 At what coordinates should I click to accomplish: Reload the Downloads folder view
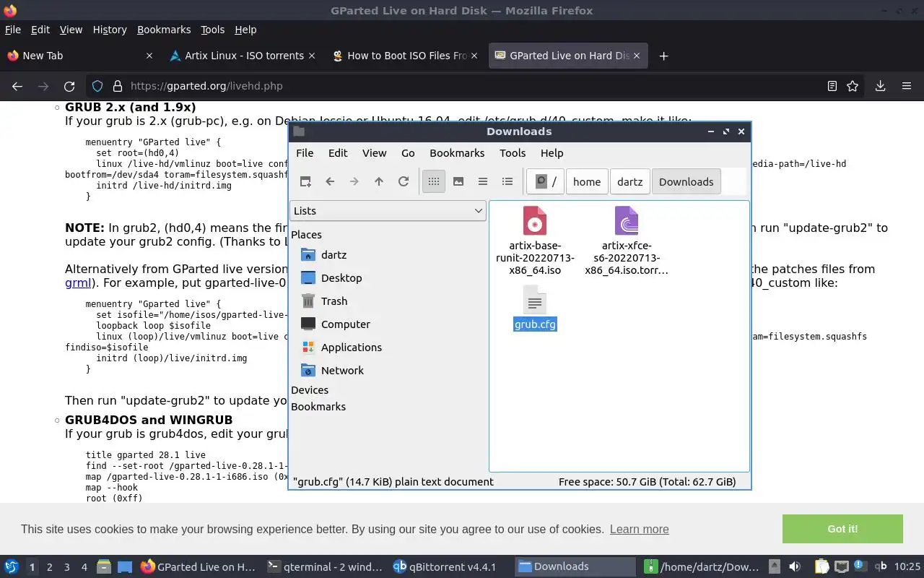404,181
